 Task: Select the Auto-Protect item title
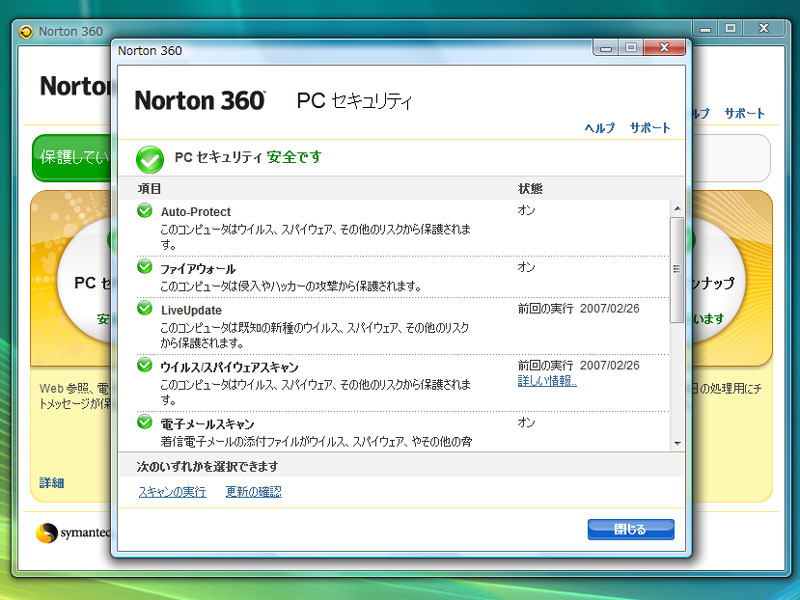tap(196, 212)
